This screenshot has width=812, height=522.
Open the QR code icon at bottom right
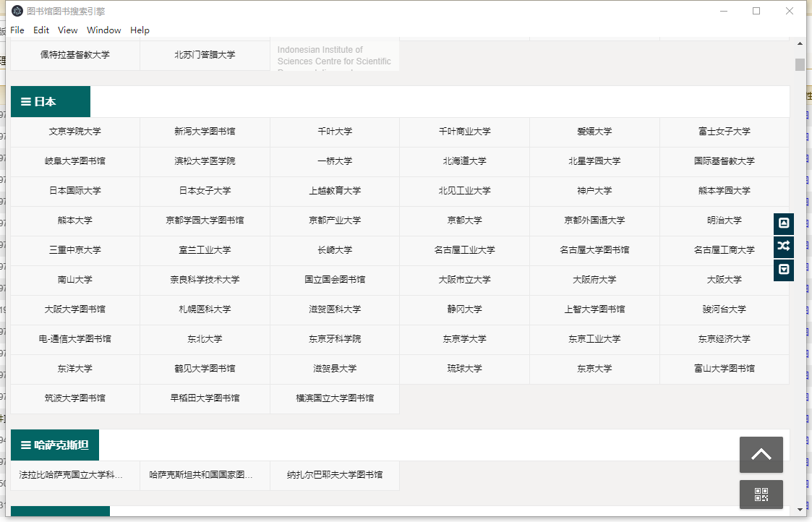pyautogui.click(x=761, y=494)
